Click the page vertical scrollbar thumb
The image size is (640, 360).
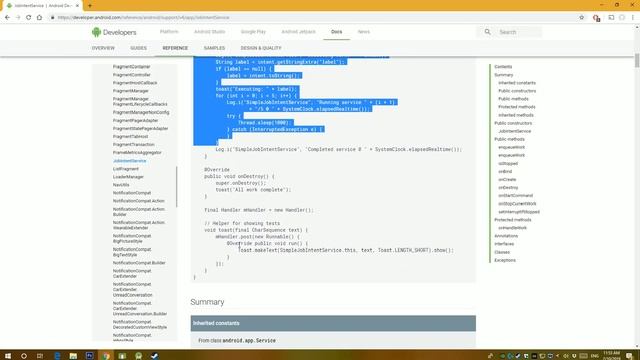coord(637,60)
